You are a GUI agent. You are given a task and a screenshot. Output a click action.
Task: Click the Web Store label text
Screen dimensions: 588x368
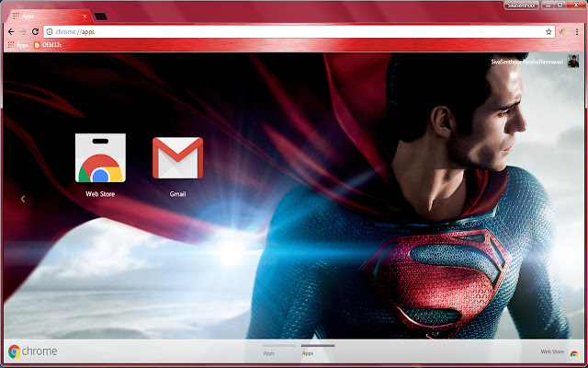(100, 194)
